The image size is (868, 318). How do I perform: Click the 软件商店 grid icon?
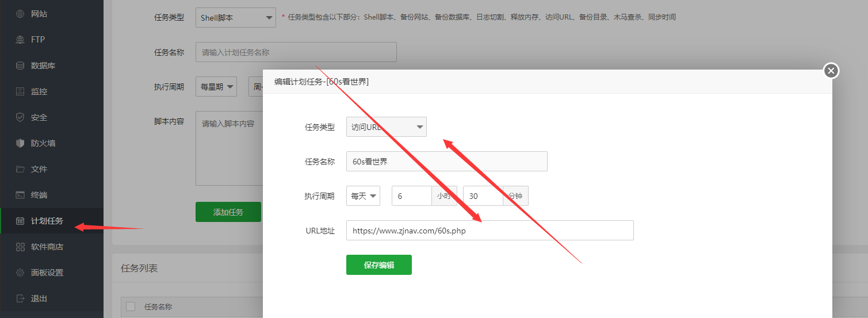pos(20,247)
